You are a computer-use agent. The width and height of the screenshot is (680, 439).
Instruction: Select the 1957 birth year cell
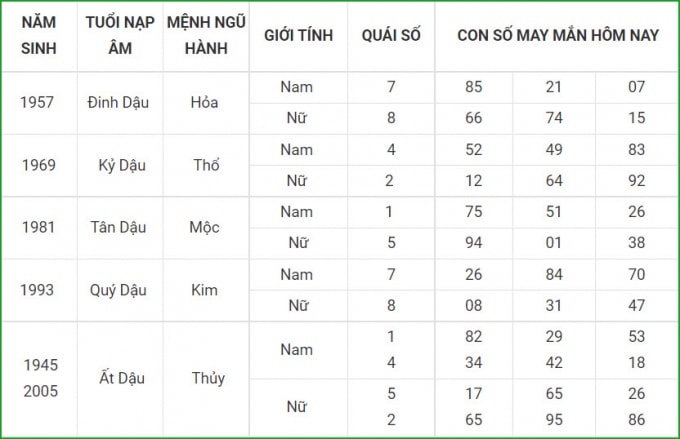pyautogui.click(x=37, y=103)
